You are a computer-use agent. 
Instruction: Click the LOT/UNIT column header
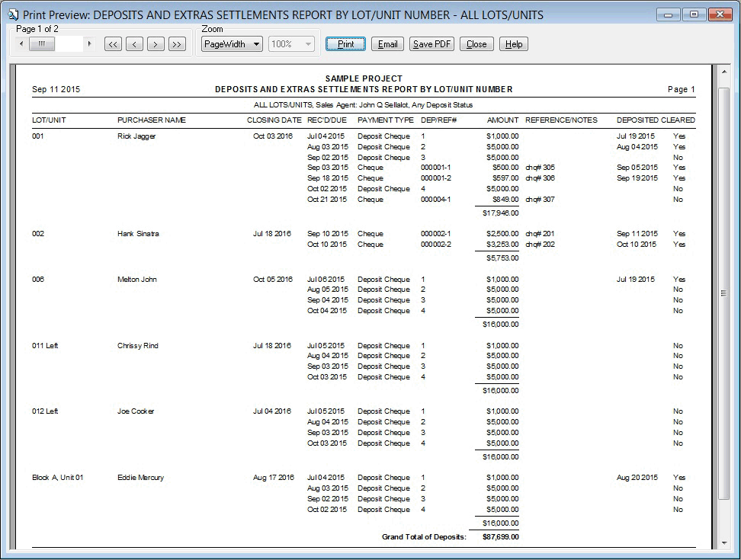coord(49,120)
